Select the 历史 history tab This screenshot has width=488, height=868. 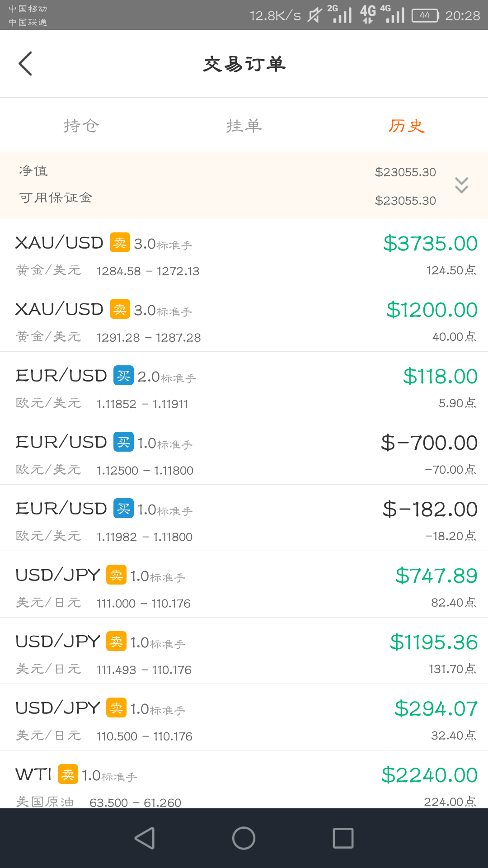click(x=407, y=126)
